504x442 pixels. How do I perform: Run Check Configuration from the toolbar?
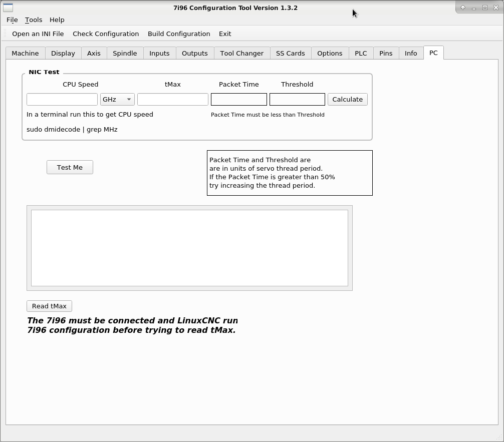[x=106, y=34]
